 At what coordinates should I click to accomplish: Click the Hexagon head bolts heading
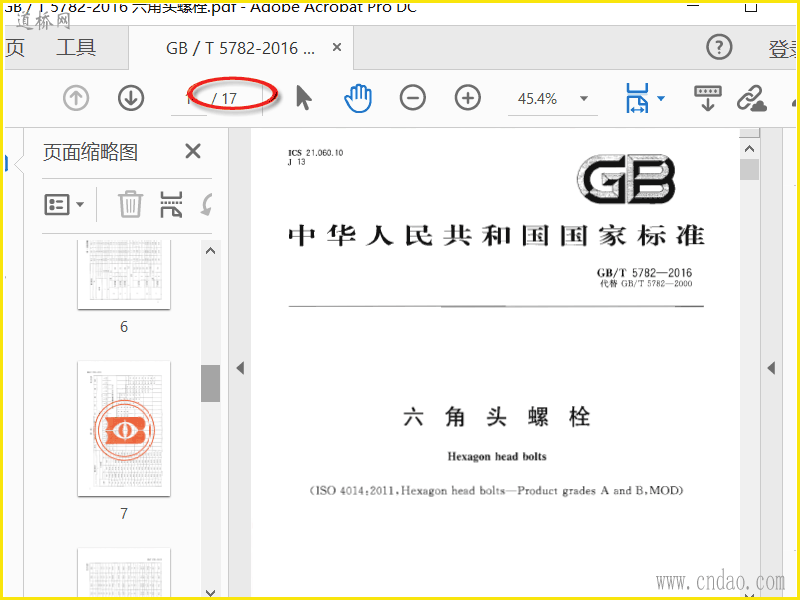497,456
